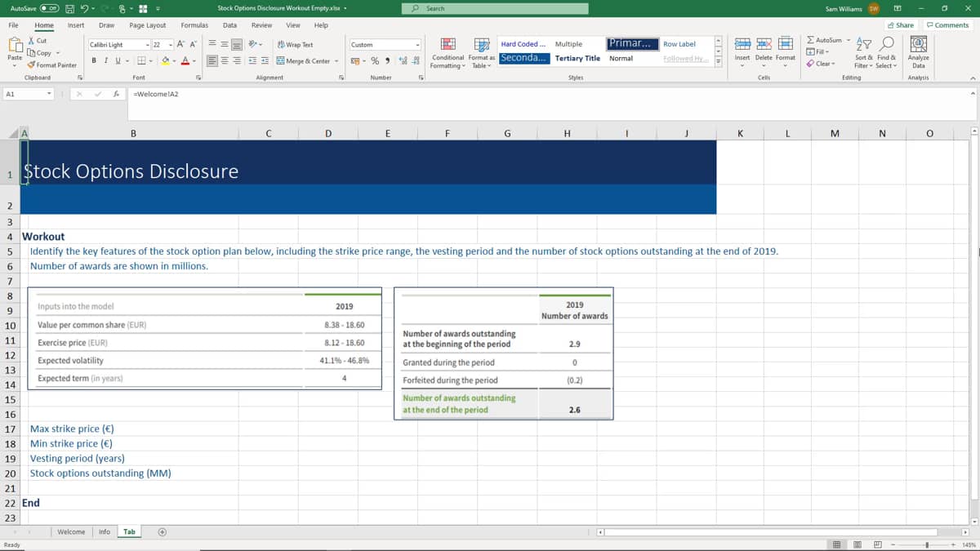
Task: Open Sort & Filter menu
Action: coord(863,53)
